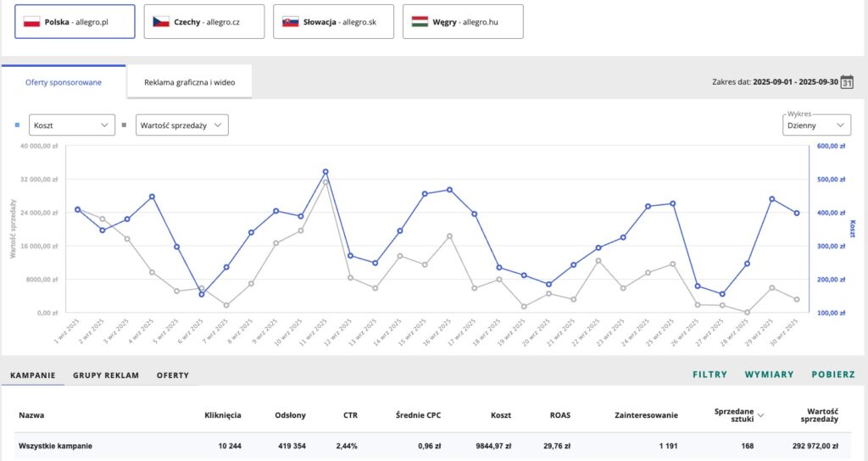
Task: Click the Czech flag icon
Action: (x=161, y=21)
